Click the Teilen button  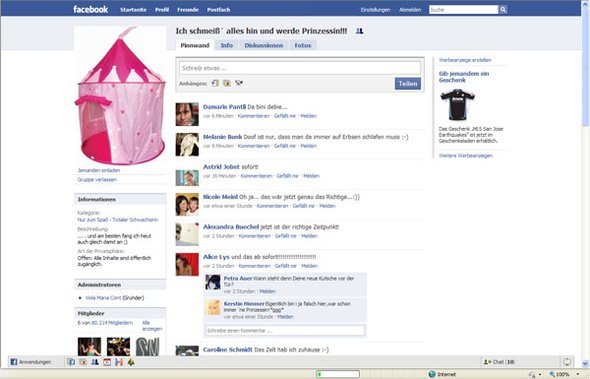(x=408, y=84)
